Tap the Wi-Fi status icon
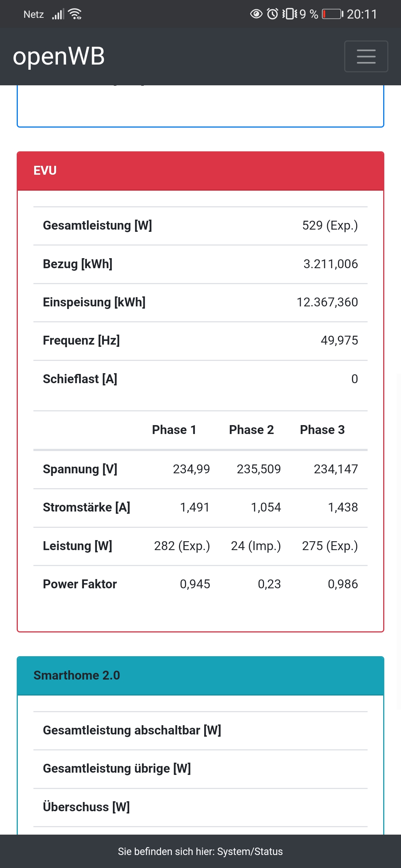The height and width of the screenshot is (868, 401). tap(75, 14)
